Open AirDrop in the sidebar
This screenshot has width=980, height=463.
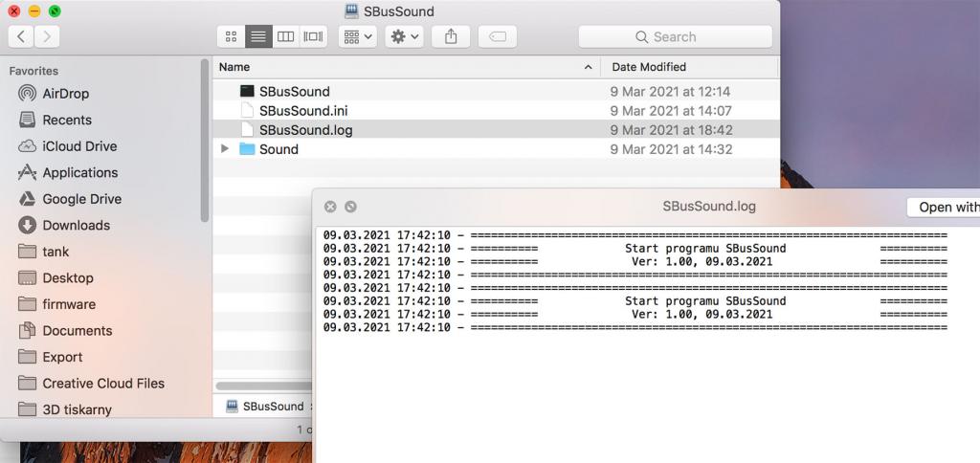point(65,94)
